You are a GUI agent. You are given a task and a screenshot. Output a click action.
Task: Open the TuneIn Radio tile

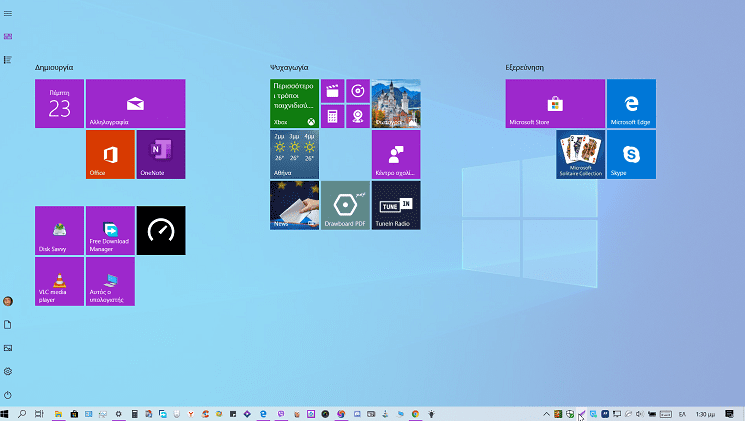click(x=396, y=205)
